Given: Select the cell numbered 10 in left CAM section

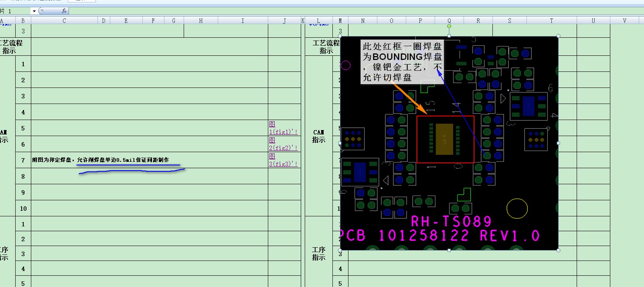Looking at the screenshot, I should point(23,208).
